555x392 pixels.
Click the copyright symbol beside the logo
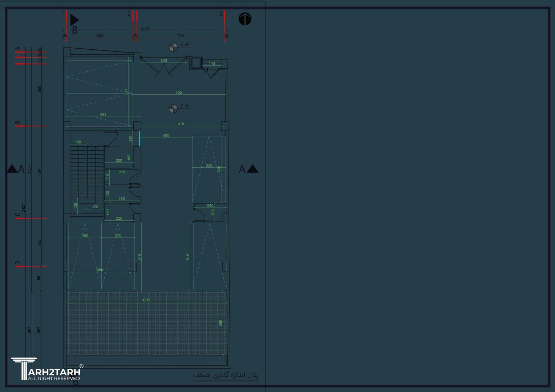(81, 366)
